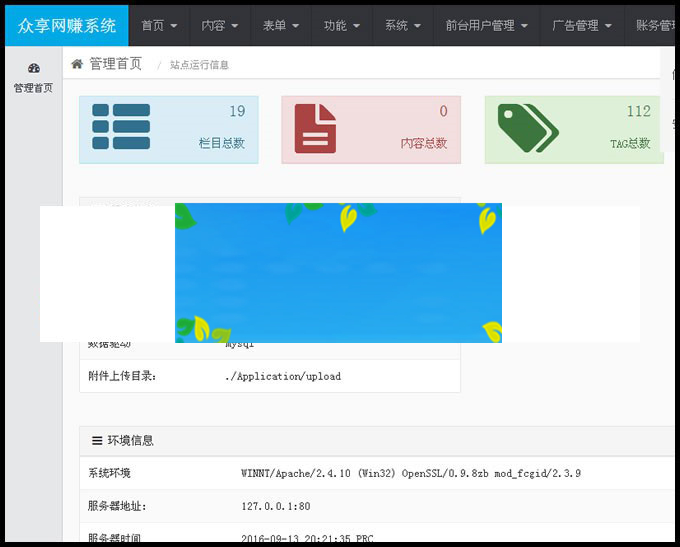Open the 功能 menu in the navbar

click(x=342, y=25)
